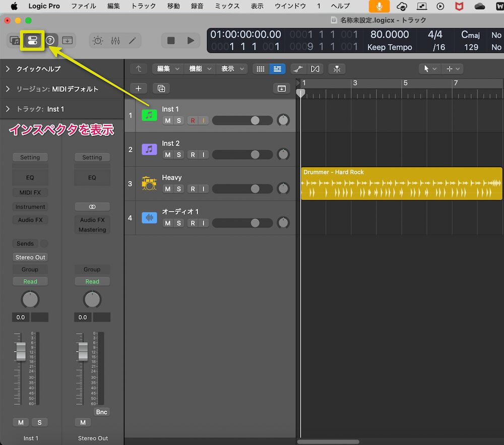The width and height of the screenshot is (504, 445).
Task: Open 編集 dropdown in tracks toolbar
Action: (x=168, y=69)
